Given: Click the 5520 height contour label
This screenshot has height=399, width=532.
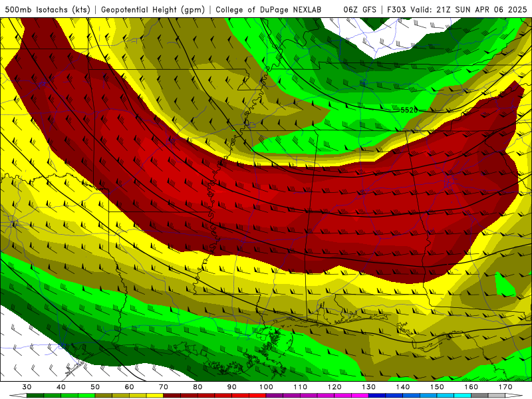Looking at the screenshot, I should point(409,110).
